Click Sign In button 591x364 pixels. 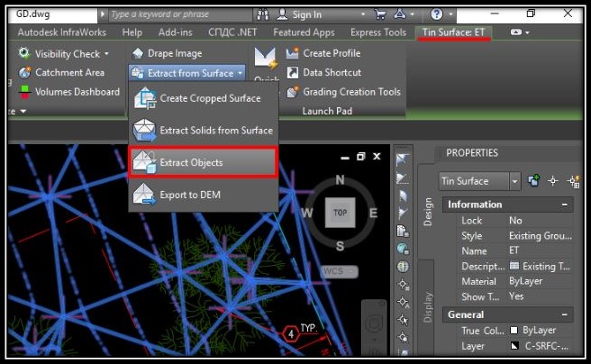pyautogui.click(x=300, y=14)
